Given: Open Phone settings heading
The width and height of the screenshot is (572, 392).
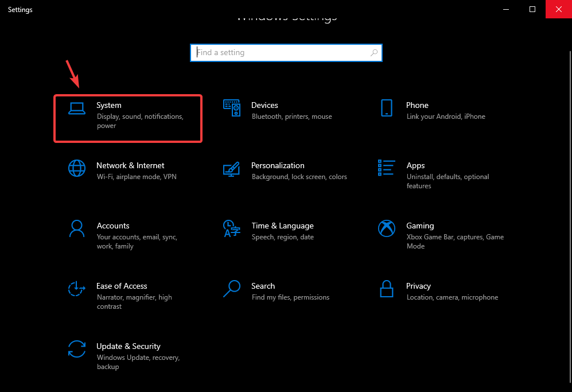Looking at the screenshot, I should (x=417, y=105).
